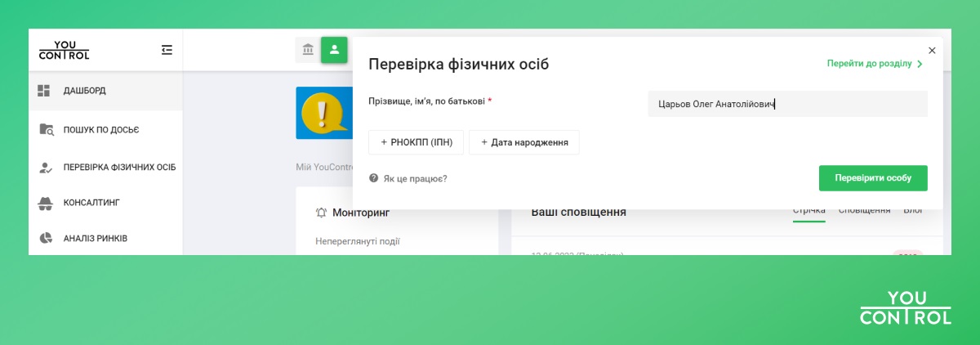Expand the РНОКПП (ІПН) field
The height and width of the screenshot is (345, 980).
tap(416, 142)
